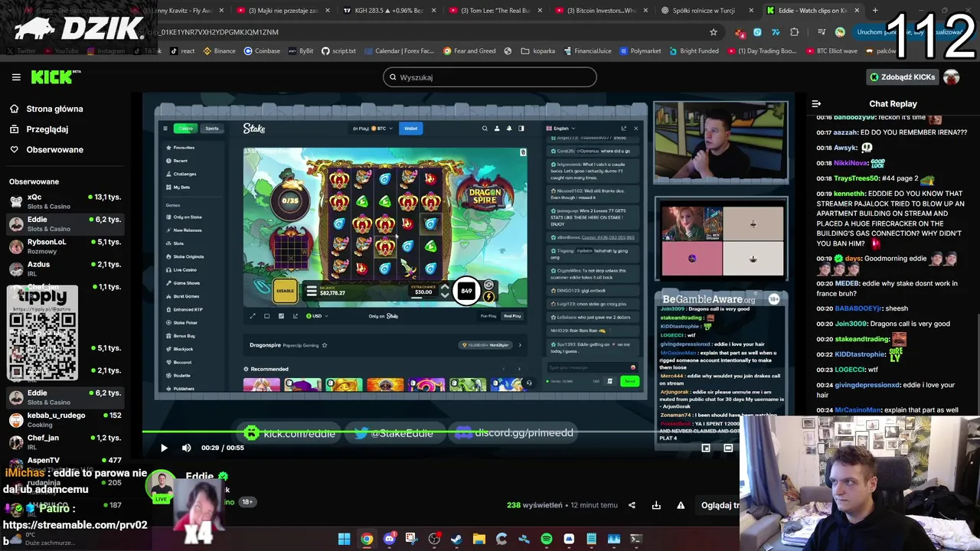Viewport: 980px width, 551px height.
Task: Play the clip video
Action: coord(163,448)
